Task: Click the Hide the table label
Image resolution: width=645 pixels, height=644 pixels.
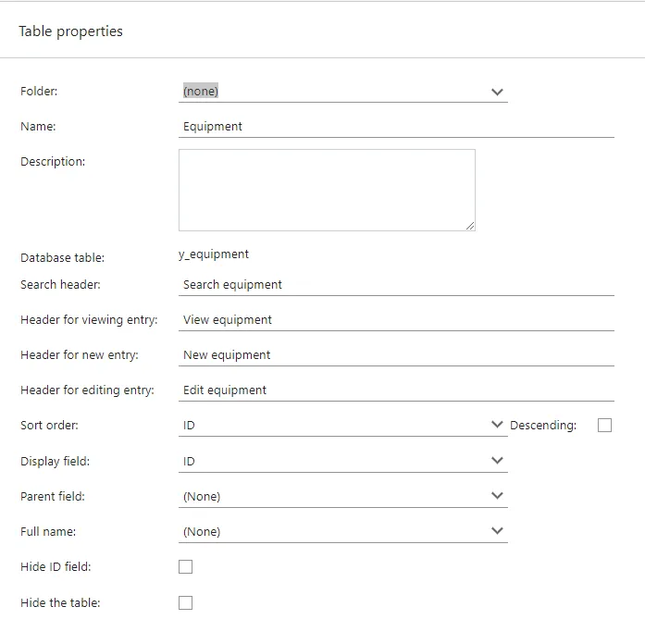Action: [x=60, y=603]
